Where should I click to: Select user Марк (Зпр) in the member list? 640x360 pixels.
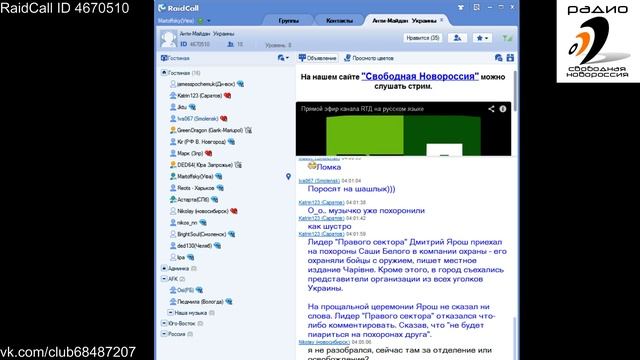190,153
